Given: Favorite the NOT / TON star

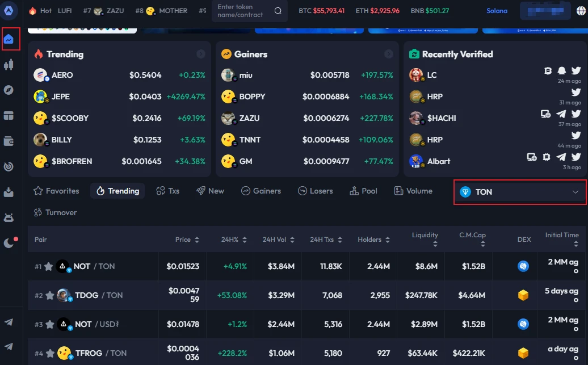Looking at the screenshot, I should click(48, 267).
